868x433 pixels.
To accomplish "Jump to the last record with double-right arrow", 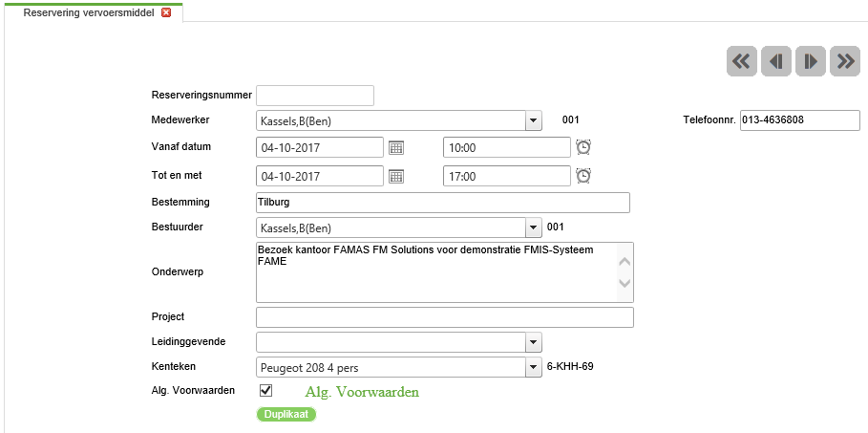I will [x=845, y=61].
